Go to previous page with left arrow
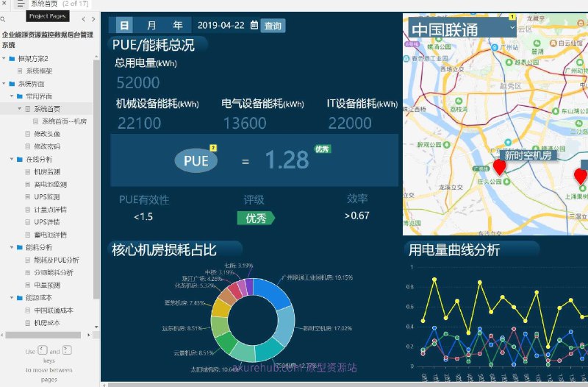 pyautogui.click(x=83, y=19)
